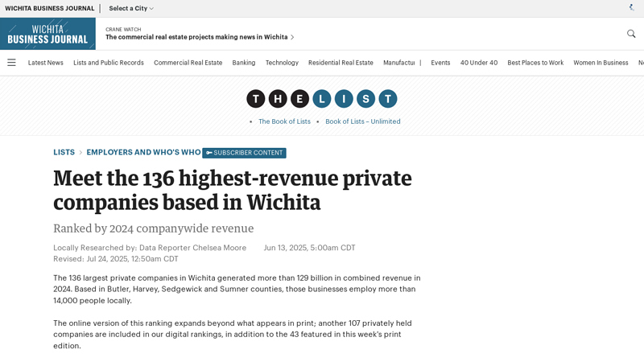This screenshot has height=362, width=644.
Task: Click 'Revised: Jul 24, 2025' text
Action: (116, 259)
